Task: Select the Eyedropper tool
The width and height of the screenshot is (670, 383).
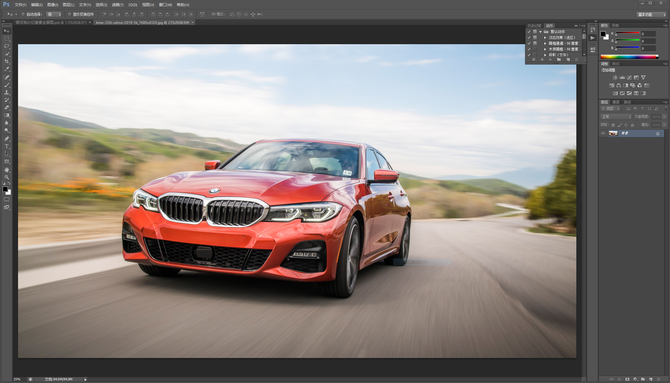Action: click(6, 69)
